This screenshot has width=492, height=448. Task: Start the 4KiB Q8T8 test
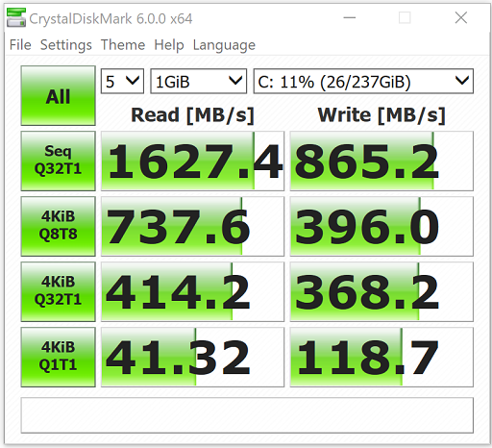pyautogui.click(x=58, y=226)
